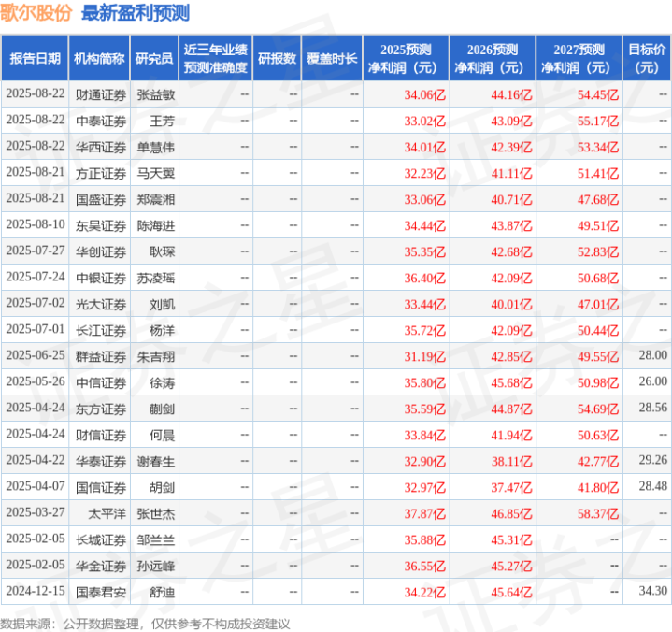Click the target price 29.26

click(x=652, y=460)
